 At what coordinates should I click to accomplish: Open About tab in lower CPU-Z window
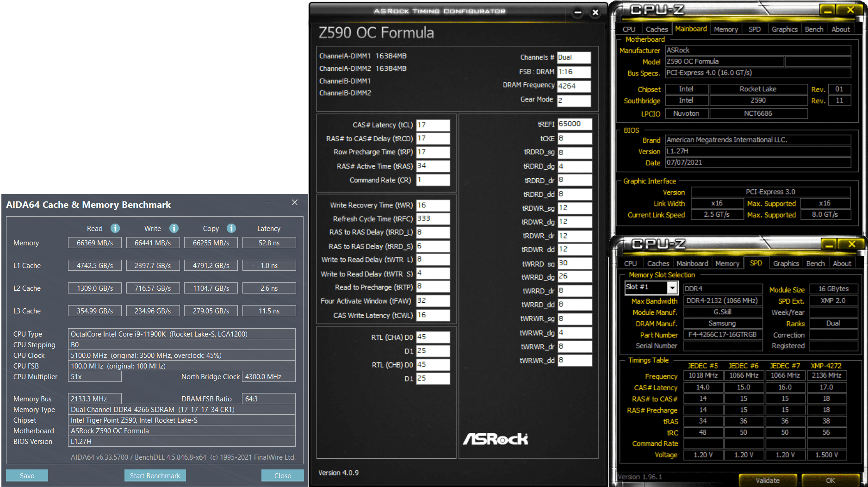tap(842, 263)
